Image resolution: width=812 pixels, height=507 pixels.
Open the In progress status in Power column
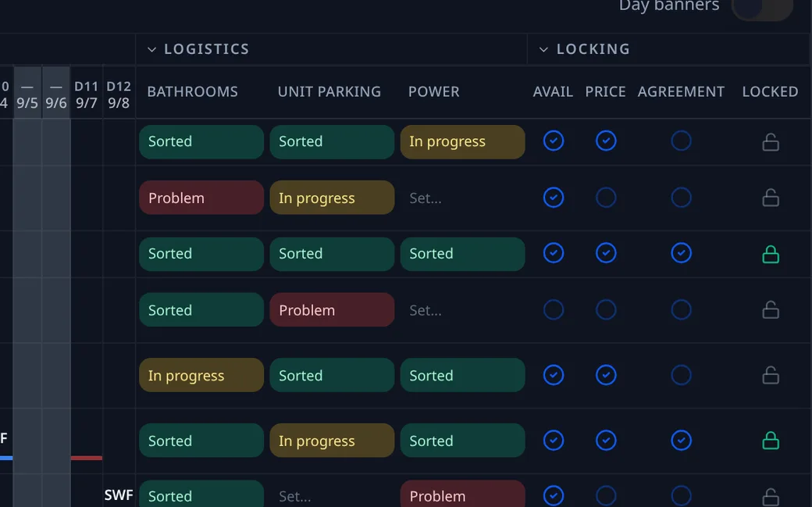click(x=462, y=141)
